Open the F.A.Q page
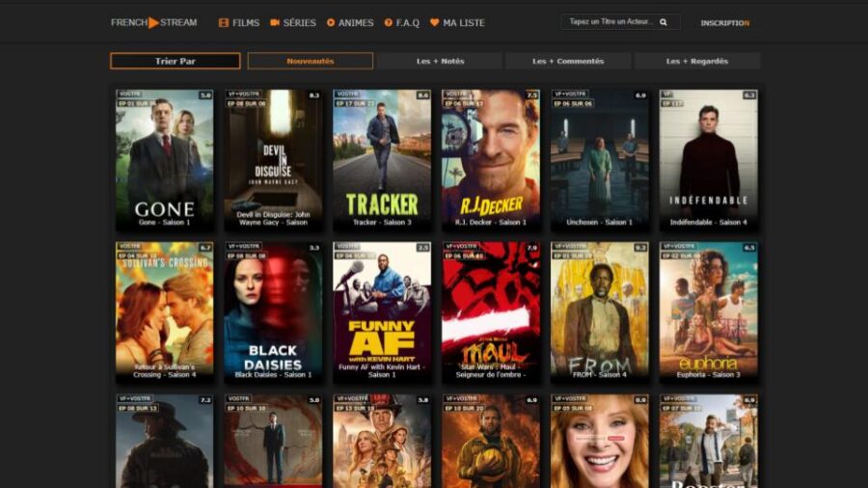The image size is (868, 488). tap(402, 22)
